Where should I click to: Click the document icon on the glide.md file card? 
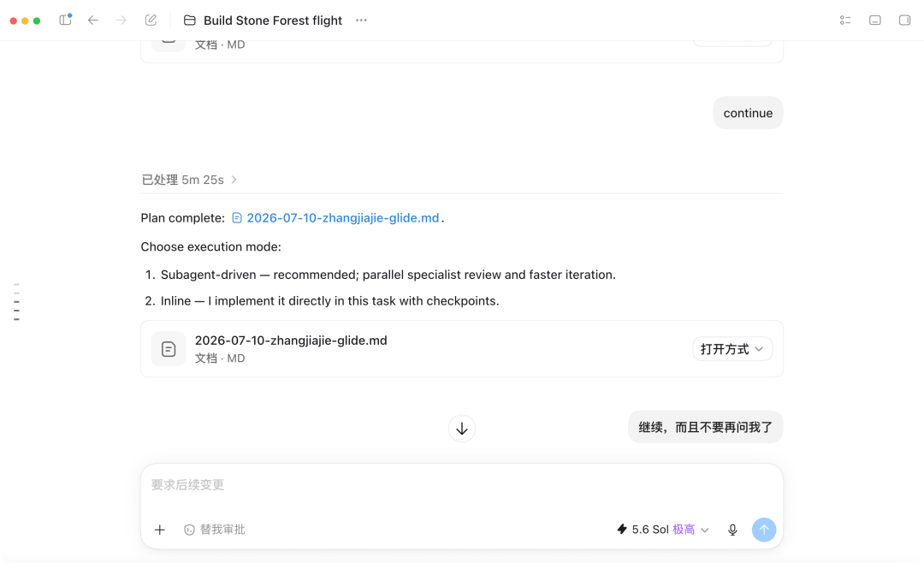point(169,349)
